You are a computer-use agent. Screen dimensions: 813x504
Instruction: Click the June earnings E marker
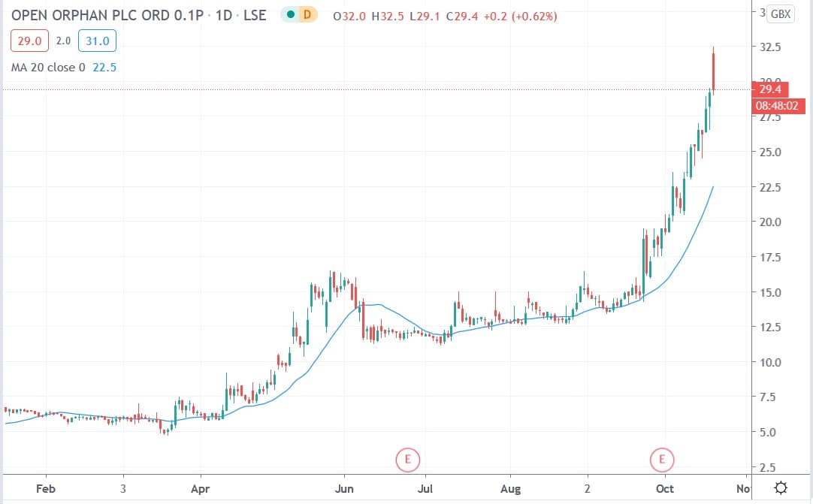(x=407, y=460)
